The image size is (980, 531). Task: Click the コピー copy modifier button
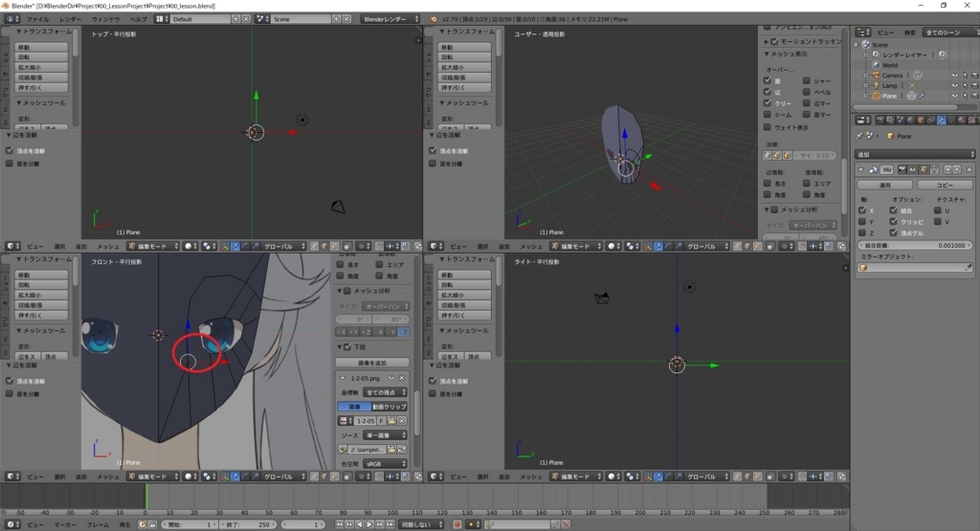pyautogui.click(x=945, y=185)
